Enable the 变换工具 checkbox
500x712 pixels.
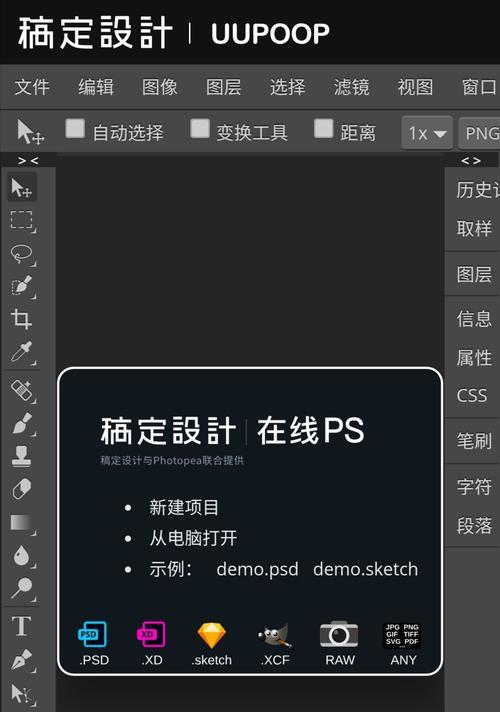pyautogui.click(x=200, y=129)
